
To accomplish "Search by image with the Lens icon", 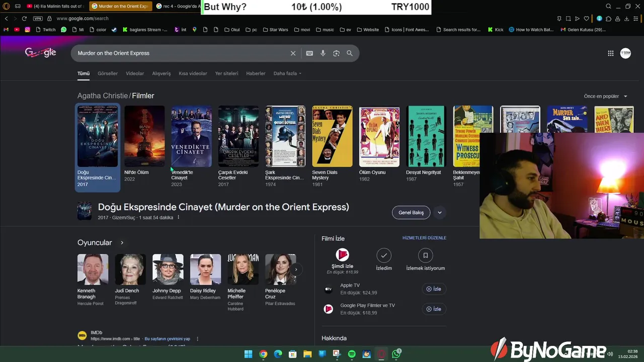I will coord(336,53).
